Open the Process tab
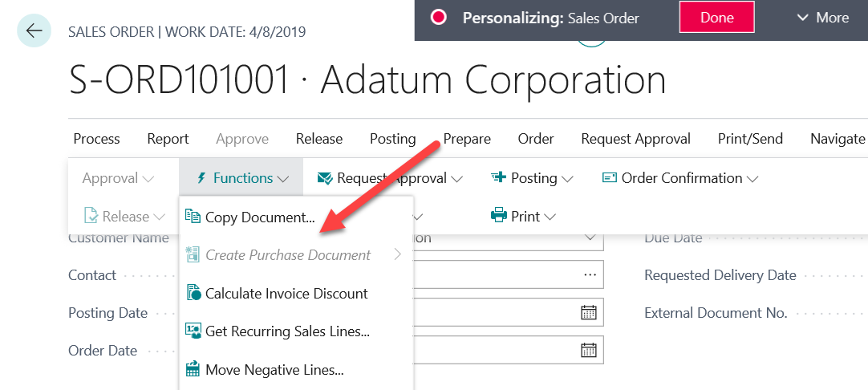 point(96,139)
